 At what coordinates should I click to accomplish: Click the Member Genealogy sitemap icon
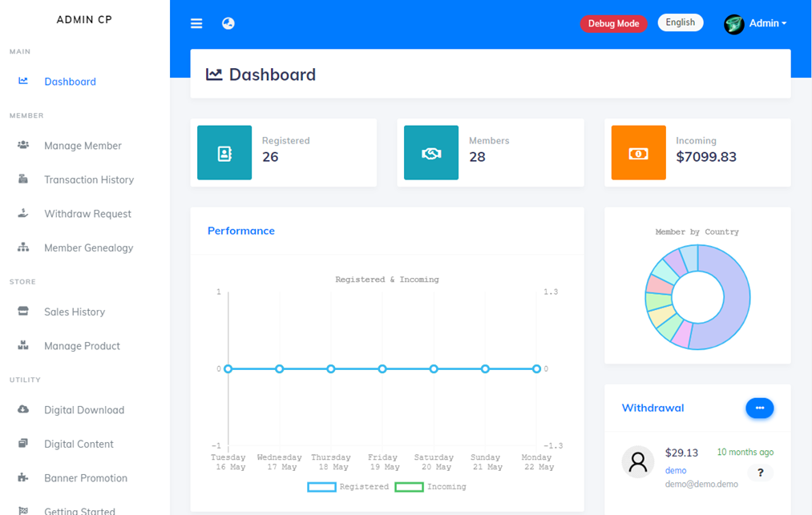coord(23,247)
